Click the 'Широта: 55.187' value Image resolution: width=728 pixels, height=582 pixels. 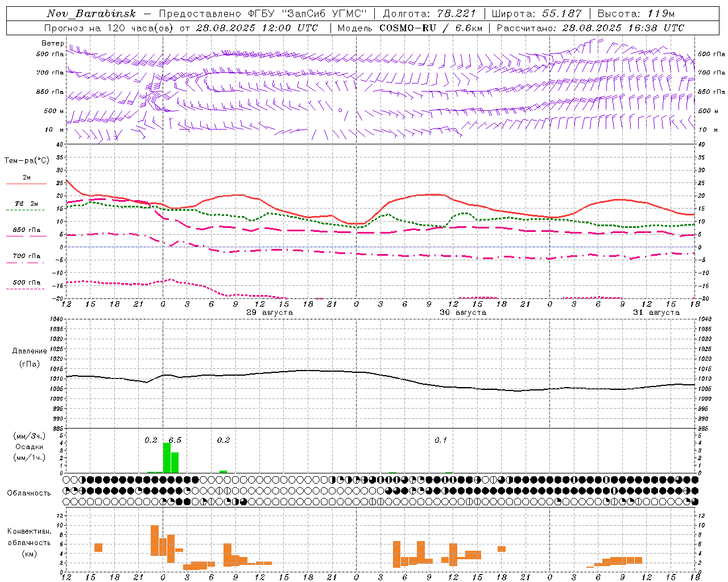point(537,14)
